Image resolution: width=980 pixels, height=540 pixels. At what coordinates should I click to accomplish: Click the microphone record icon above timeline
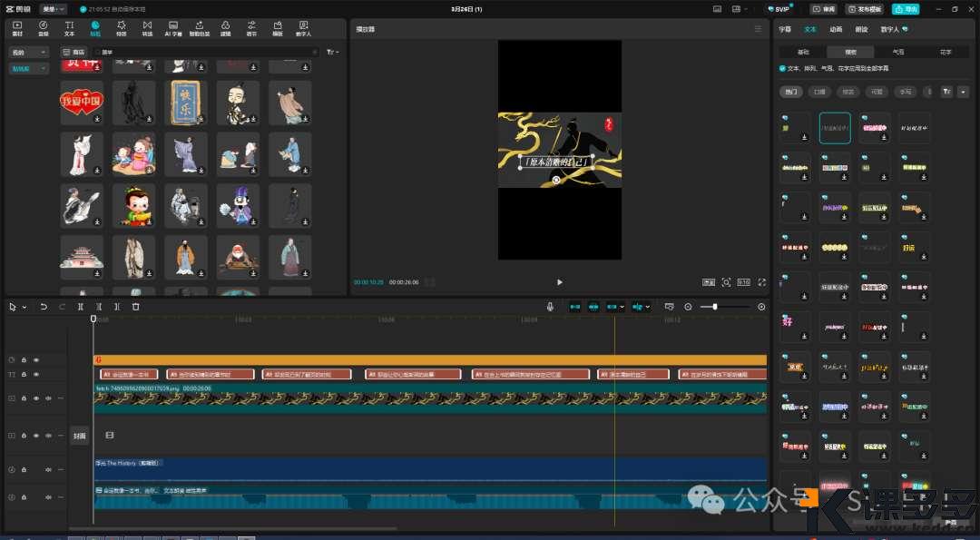click(x=550, y=307)
